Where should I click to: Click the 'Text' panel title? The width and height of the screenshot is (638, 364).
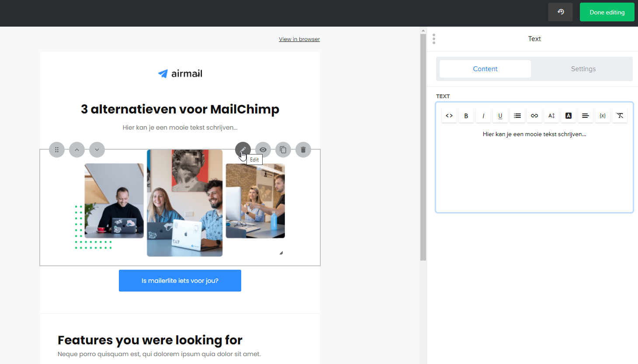click(534, 39)
